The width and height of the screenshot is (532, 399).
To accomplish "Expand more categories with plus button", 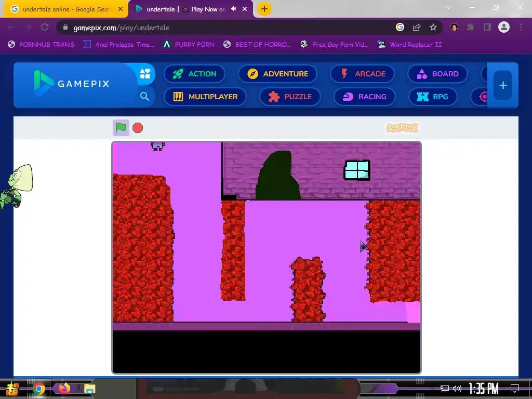I will coord(503,85).
